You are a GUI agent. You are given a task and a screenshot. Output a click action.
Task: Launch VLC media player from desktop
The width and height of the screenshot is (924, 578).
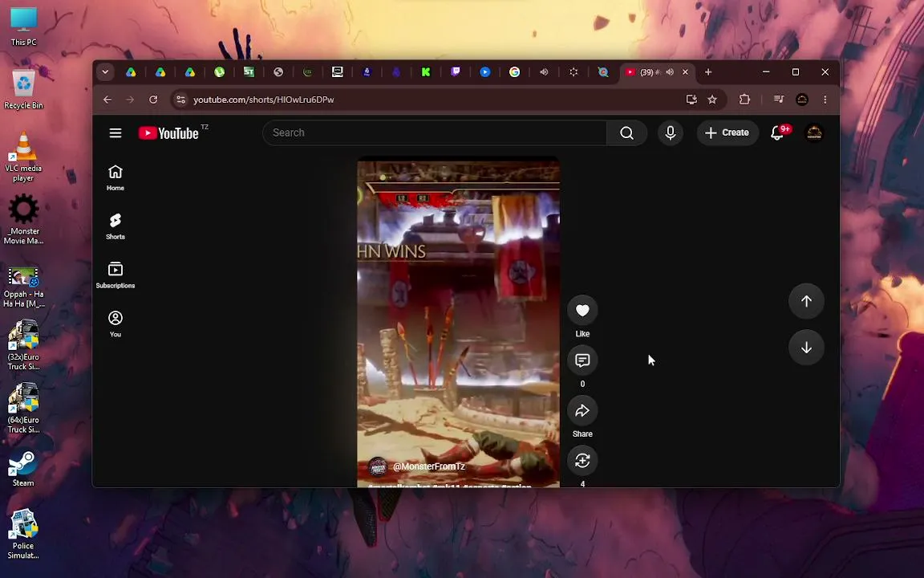(x=23, y=157)
